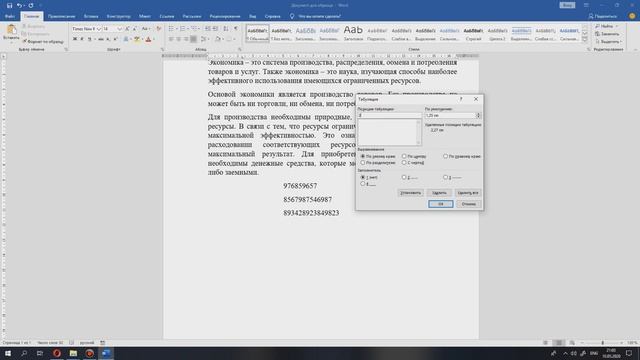Switch to Word in taskbar
This screenshot has width=640, height=360.
coord(106,353)
